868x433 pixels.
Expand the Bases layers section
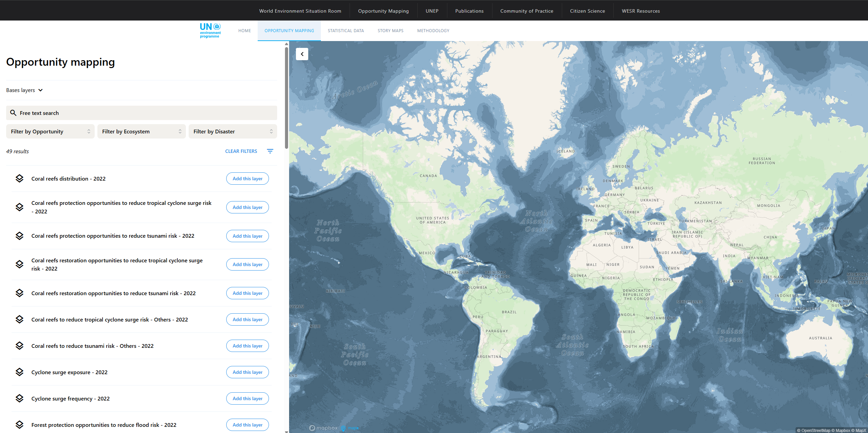[x=25, y=90]
